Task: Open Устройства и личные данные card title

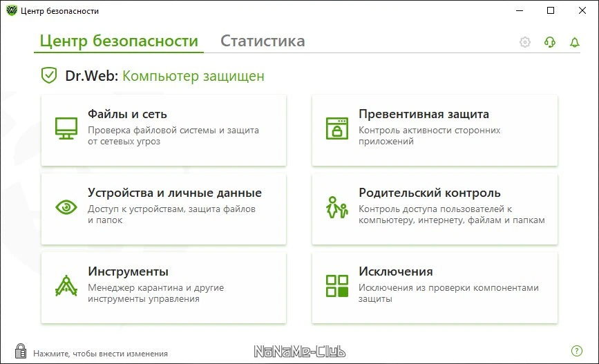Action: [175, 193]
